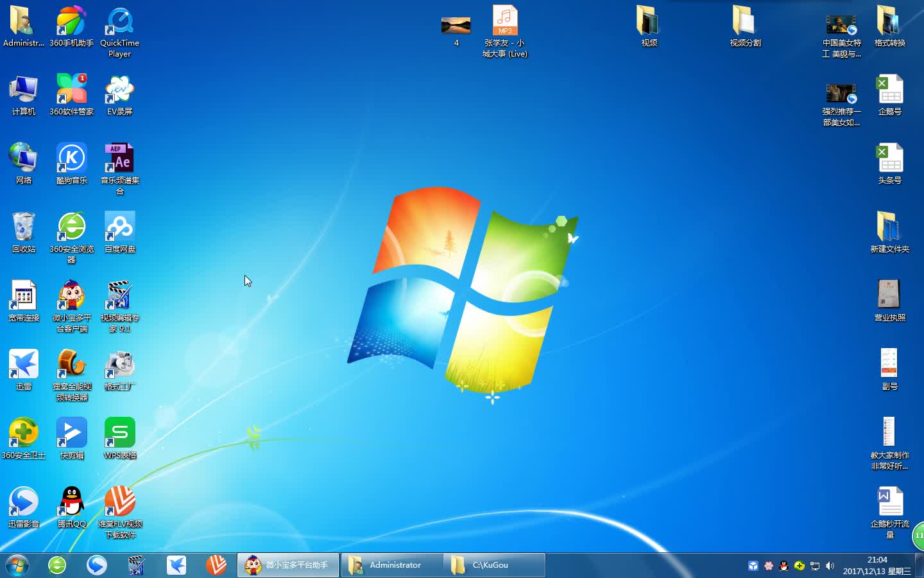The image size is (924, 578).
Task: Select the 中国美女特工 video file
Action: tap(841, 36)
